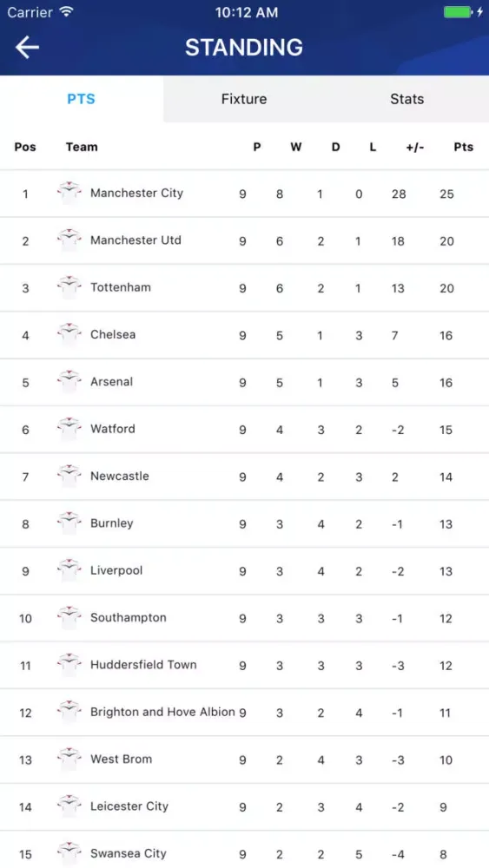The height and width of the screenshot is (868, 489).
Task: Switch to the Stats tab
Action: (407, 99)
